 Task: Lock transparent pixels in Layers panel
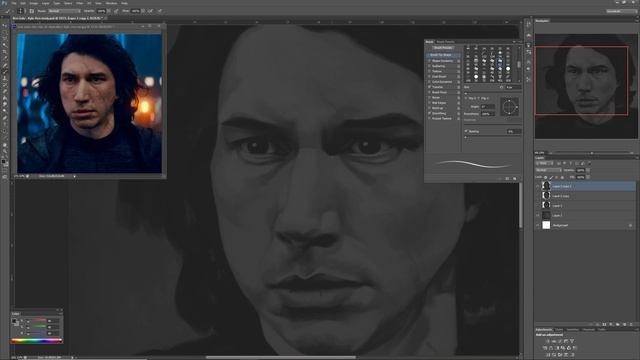coord(545,177)
